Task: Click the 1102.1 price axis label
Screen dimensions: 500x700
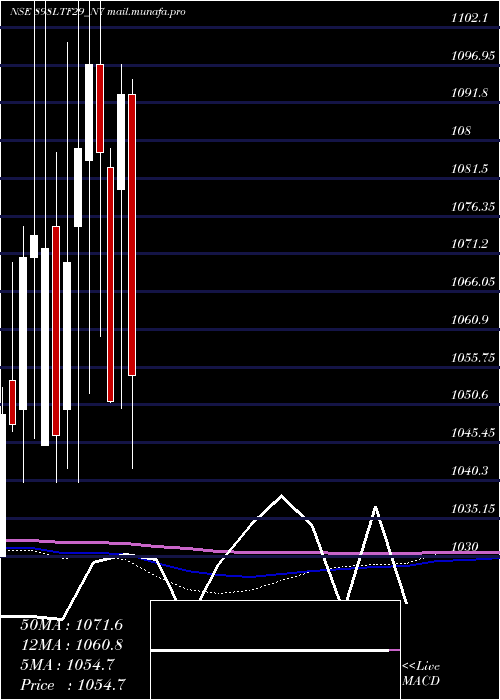Action: tap(468, 18)
